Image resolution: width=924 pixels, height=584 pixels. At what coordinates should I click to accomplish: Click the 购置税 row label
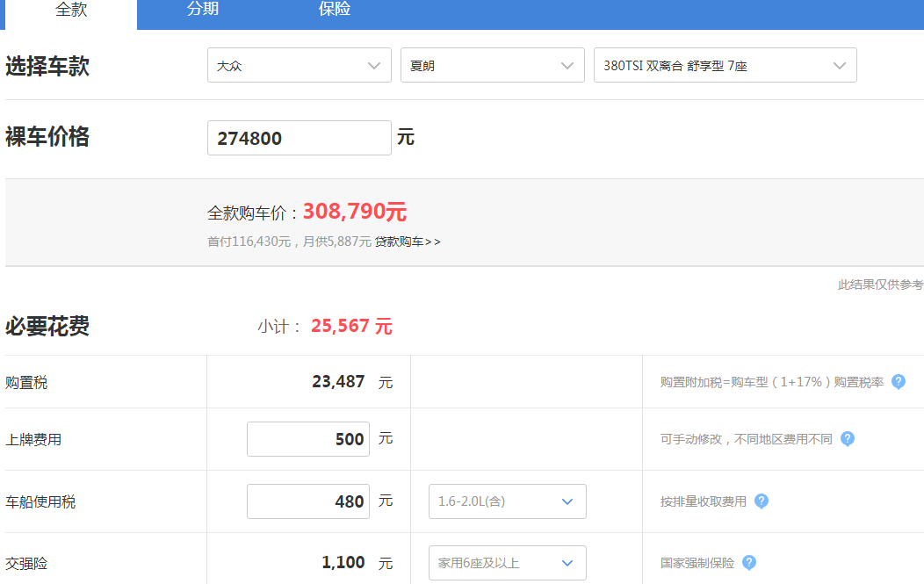click(x=26, y=383)
